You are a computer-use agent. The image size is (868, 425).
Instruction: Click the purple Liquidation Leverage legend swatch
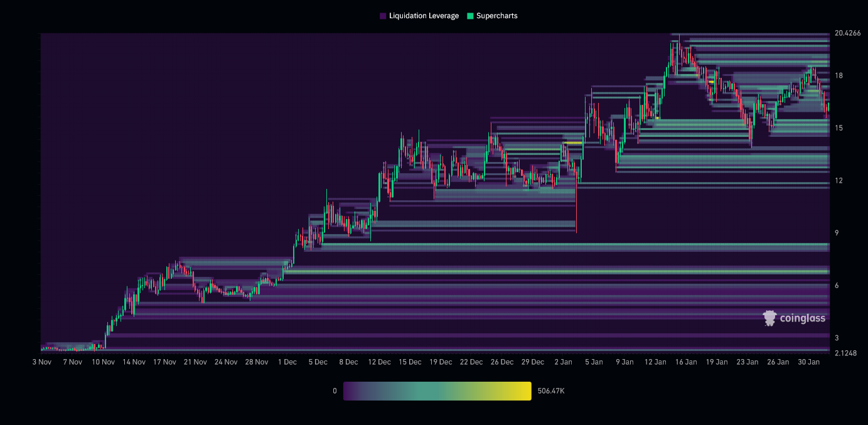[383, 16]
